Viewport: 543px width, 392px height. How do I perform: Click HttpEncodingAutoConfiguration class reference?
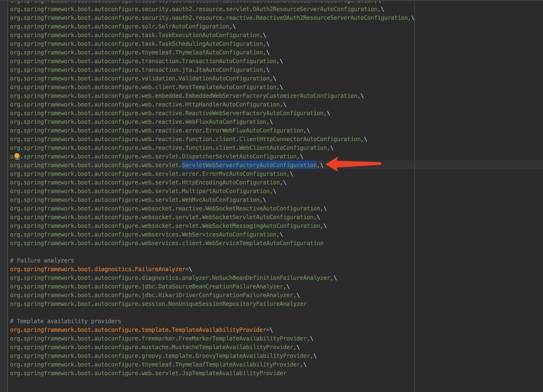[x=231, y=183]
